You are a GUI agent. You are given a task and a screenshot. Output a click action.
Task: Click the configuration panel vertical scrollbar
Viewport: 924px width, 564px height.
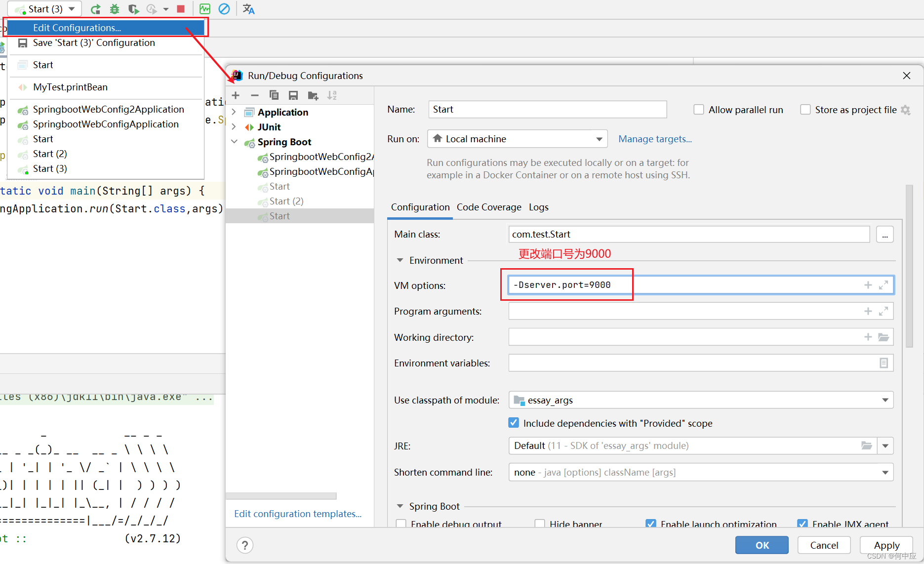coord(909,267)
